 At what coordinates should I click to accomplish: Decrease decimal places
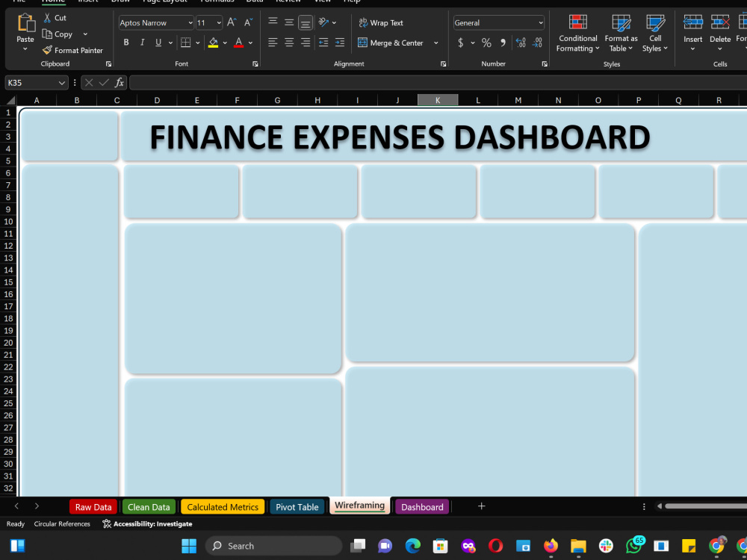tap(537, 43)
